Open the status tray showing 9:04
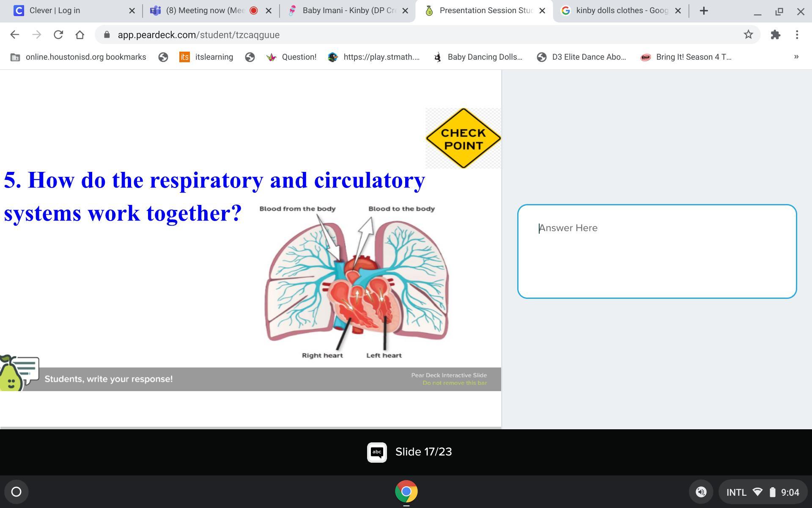The image size is (812, 508). point(763,492)
